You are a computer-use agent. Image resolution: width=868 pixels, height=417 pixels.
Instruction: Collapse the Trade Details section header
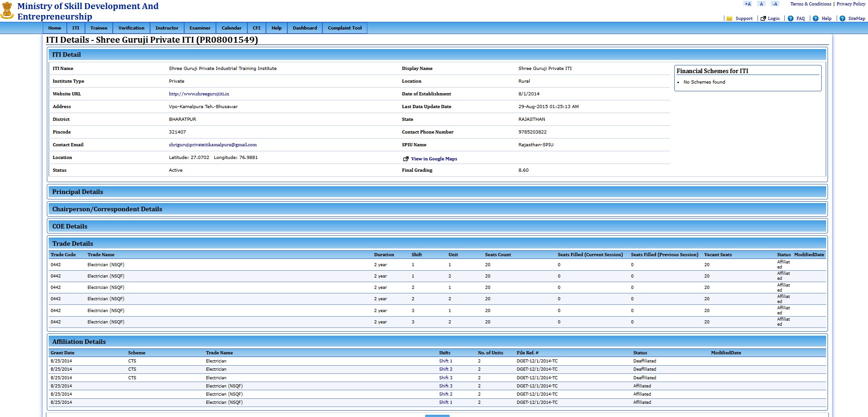[x=72, y=244]
